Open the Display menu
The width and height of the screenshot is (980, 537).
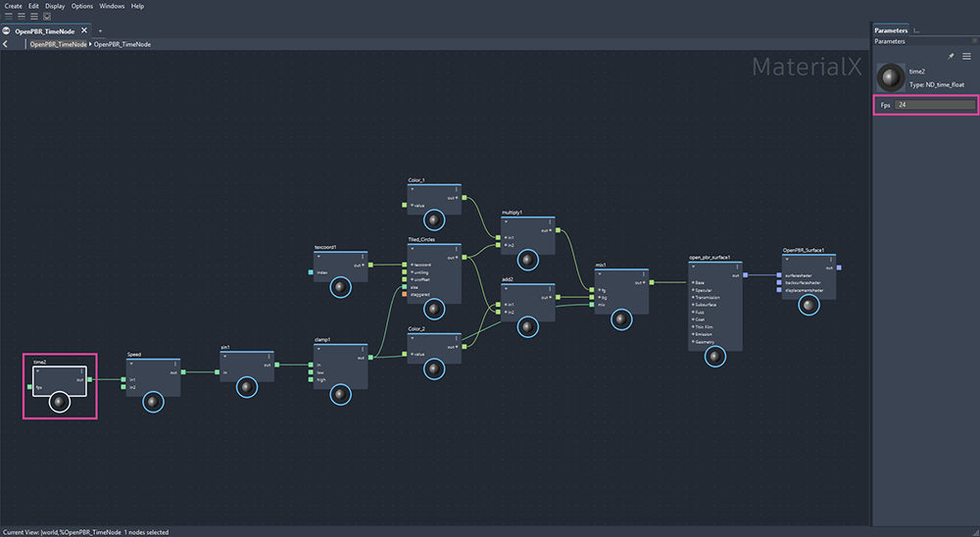click(x=55, y=6)
